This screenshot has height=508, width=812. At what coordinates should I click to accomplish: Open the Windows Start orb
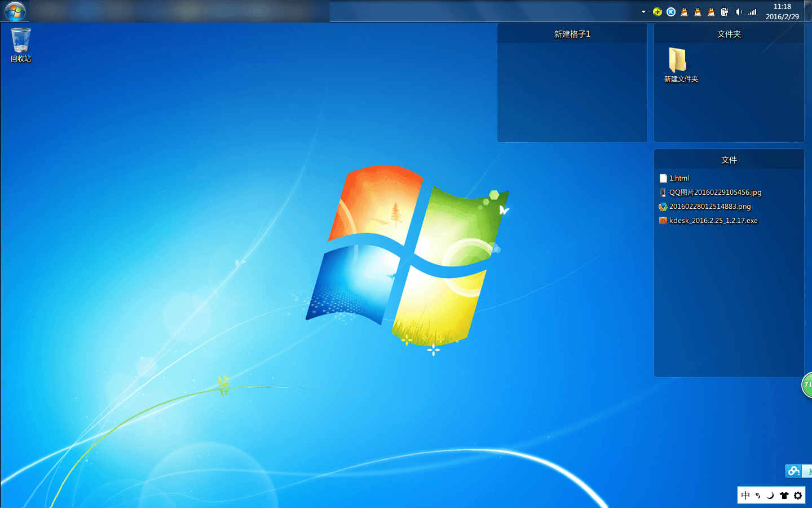coord(15,11)
